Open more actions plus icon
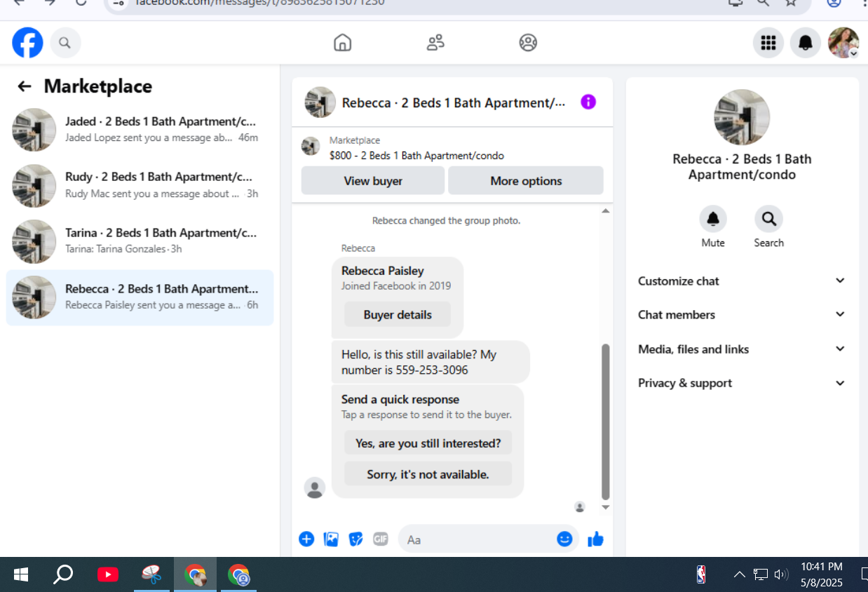The image size is (868, 592). (306, 539)
